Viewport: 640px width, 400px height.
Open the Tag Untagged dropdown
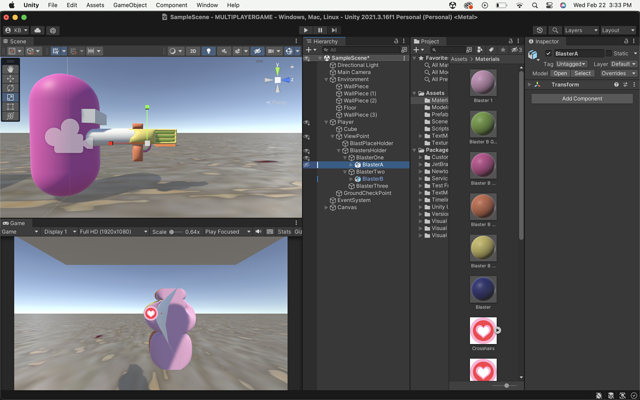[x=571, y=64]
